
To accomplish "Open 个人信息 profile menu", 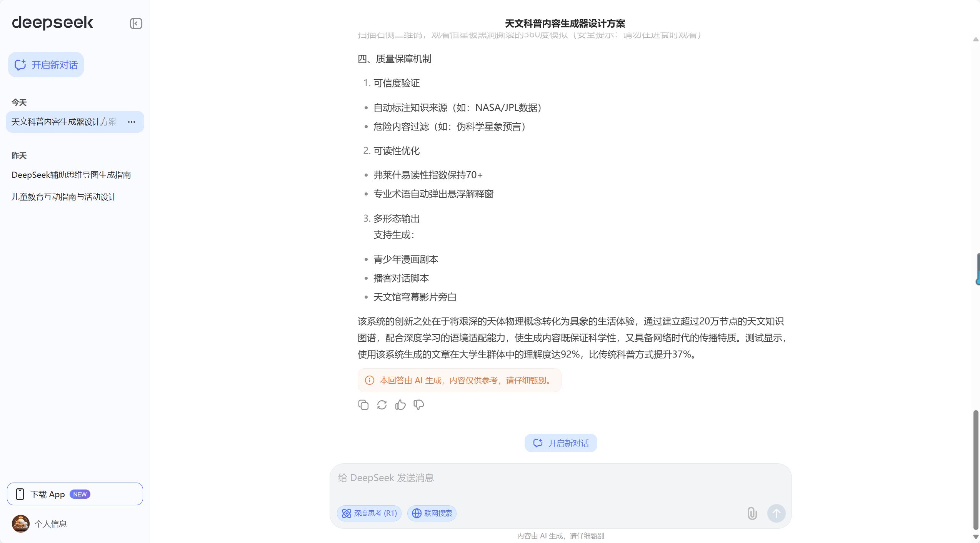I will point(51,524).
